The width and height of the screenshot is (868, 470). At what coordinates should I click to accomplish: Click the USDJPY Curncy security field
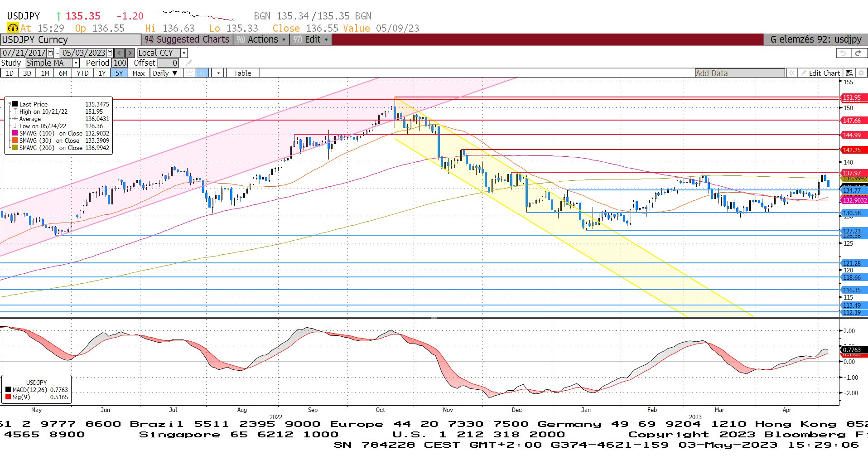tap(71, 39)
